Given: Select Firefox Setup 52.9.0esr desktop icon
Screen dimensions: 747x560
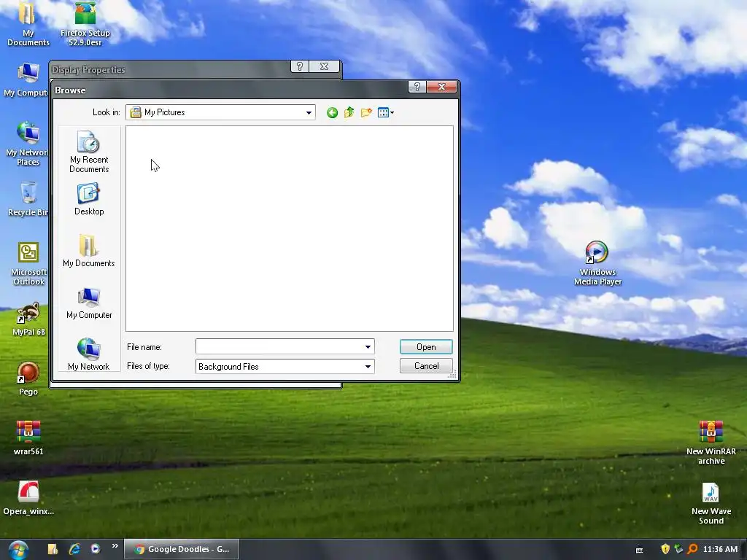Looking at the screenshot, I should pos(85,24).
